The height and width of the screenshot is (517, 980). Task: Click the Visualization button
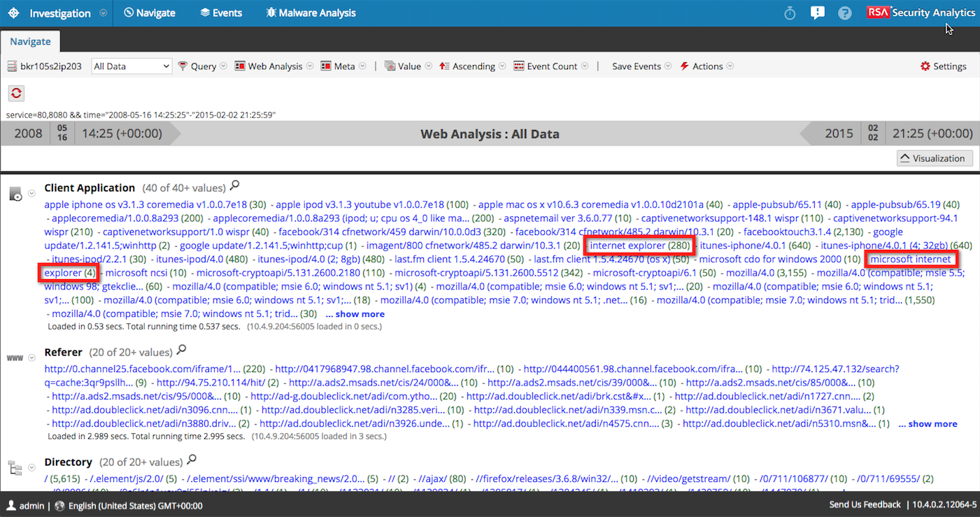point(934,157)
